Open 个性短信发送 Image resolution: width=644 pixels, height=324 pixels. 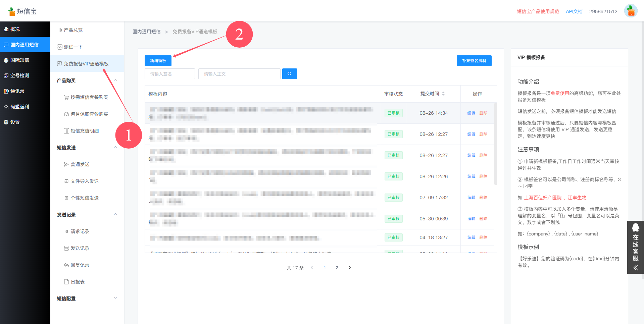[x=87, y=198]
